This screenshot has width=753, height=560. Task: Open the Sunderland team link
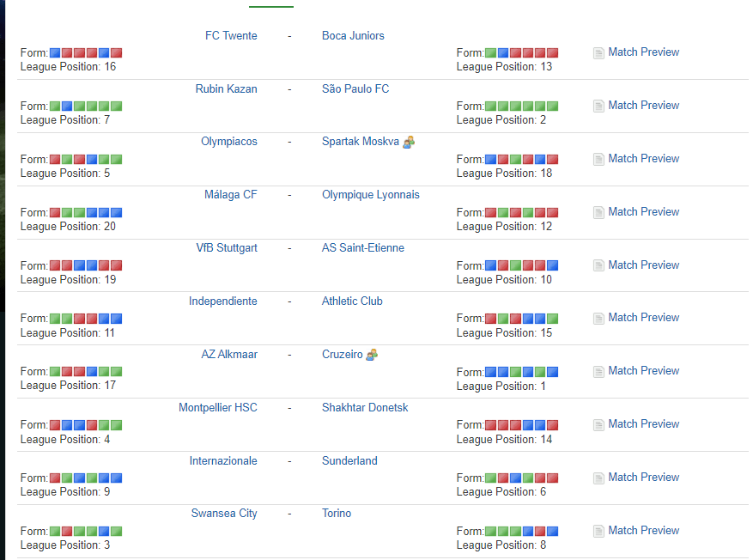[x=349, y=461]
